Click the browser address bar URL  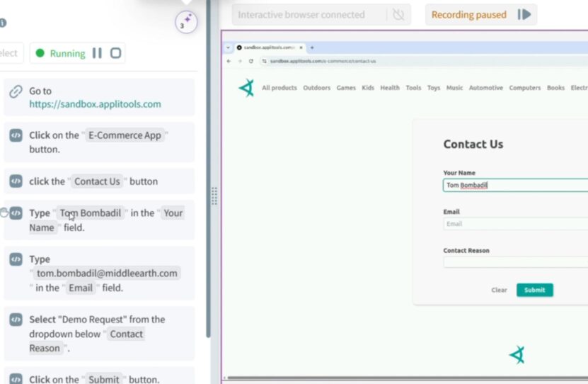pyautogui.click(x=323, y=61)
